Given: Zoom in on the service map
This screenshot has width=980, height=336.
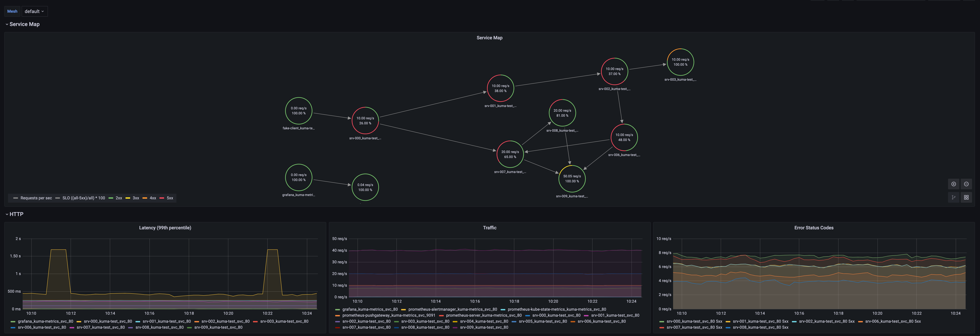Looking at the screenshot, I should (x=953, y=184).
